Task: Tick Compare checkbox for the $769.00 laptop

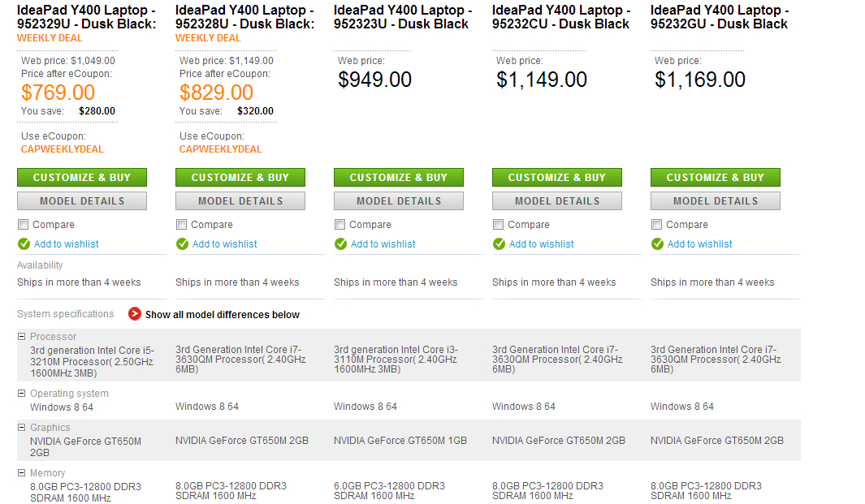Action: point(24,225)
